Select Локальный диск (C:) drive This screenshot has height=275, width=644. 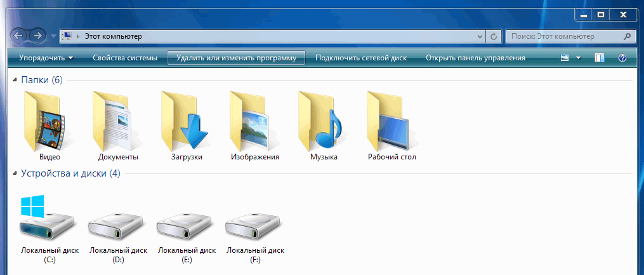coord(49,230)
